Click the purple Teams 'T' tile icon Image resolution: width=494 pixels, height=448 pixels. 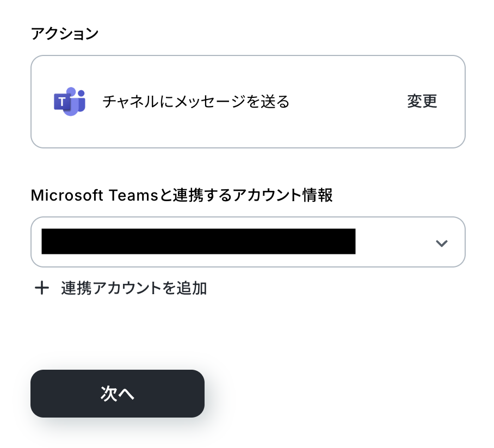pyautogui.click(x=62, y=102)
